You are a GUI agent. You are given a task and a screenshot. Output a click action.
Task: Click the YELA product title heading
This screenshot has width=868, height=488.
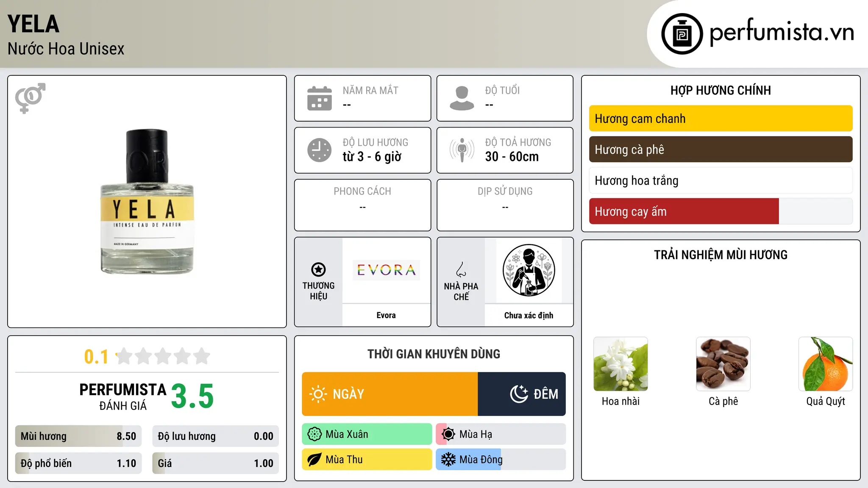pyautogui.click(x=33, y=24)
